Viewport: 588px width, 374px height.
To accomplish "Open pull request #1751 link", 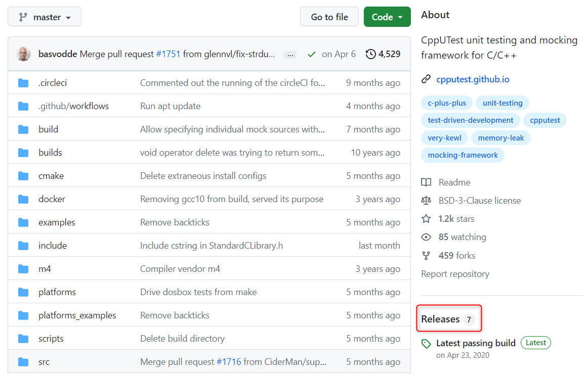I will 168,54.
